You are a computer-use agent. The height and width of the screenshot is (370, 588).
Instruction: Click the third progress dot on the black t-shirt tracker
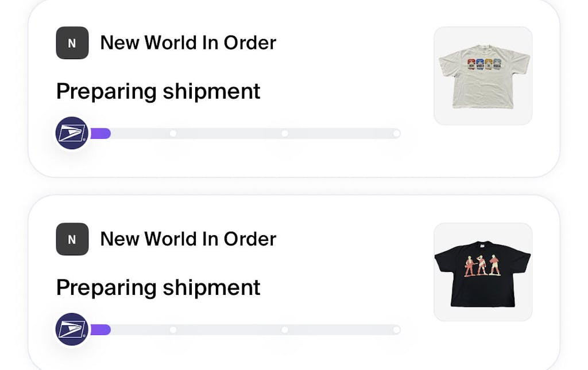284,329
